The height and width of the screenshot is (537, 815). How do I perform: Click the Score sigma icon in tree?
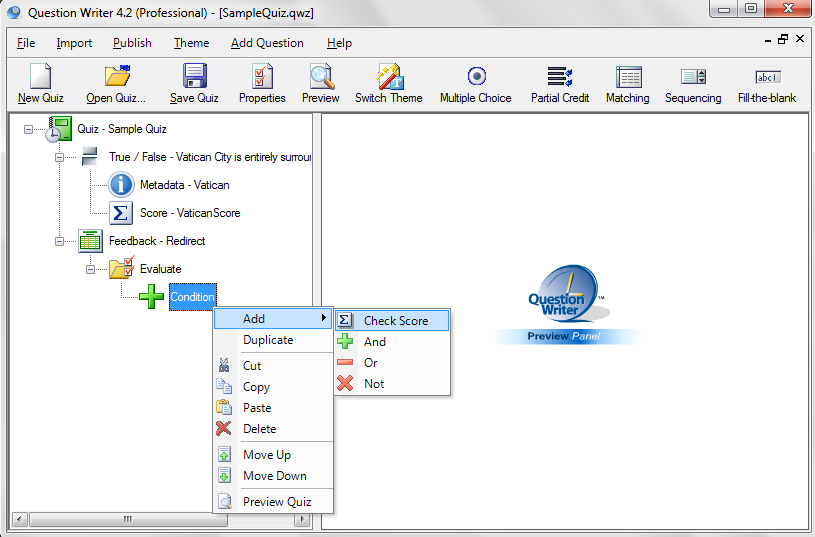(x=121, y=213)
